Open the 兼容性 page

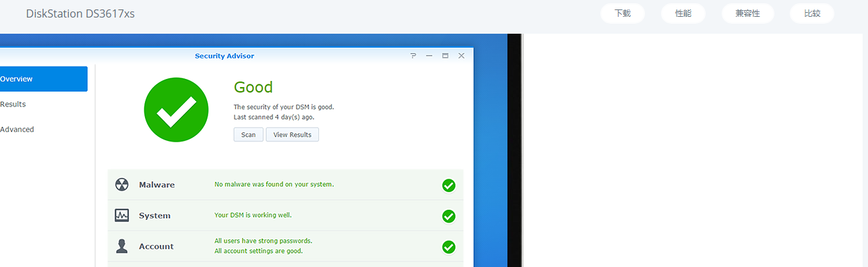point(748,13)
